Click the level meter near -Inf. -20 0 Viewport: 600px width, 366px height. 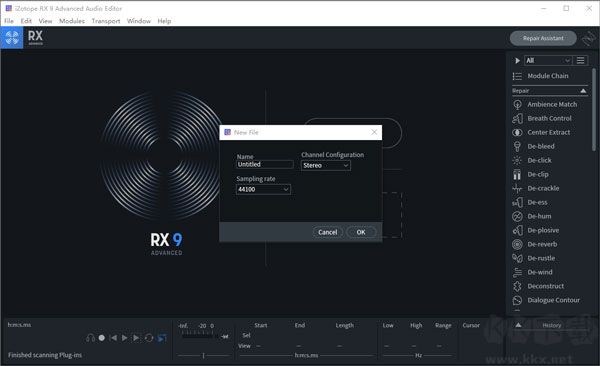pos(199,333)
